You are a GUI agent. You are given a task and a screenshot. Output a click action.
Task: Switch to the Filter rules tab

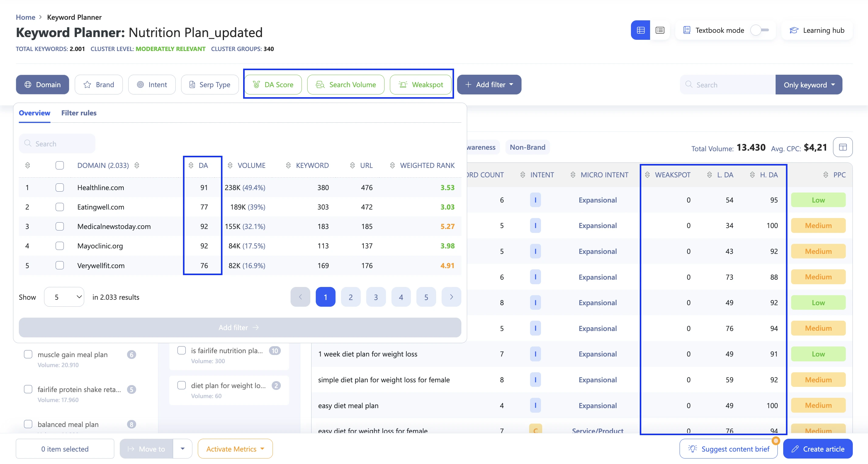click(x=79, y=112)
